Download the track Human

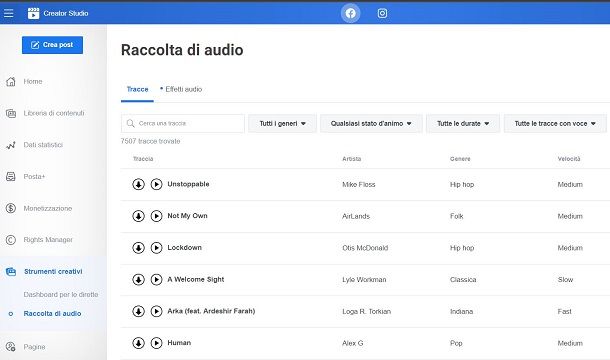pos(138,343)
